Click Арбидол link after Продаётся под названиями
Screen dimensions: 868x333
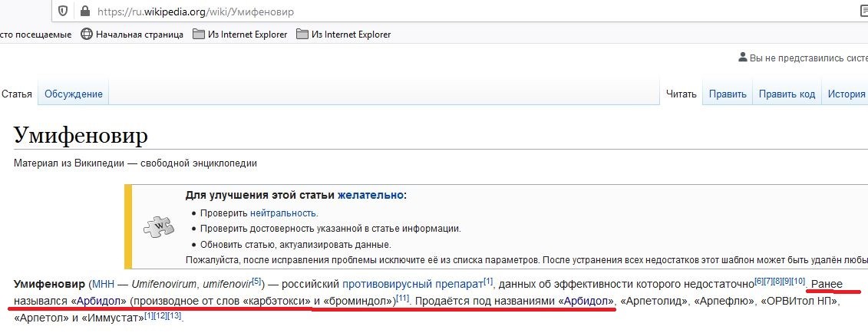click(586, 302)
